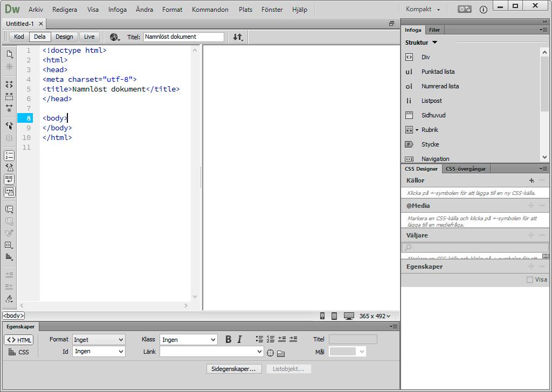
Task: Insert a Stycke paragraph element
Action: (430, 144)
